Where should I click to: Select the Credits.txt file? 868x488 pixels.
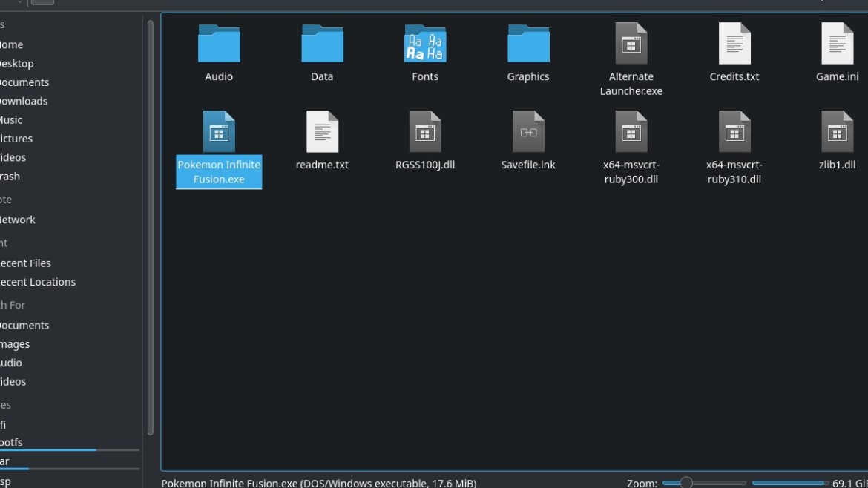tap(734, 44)
